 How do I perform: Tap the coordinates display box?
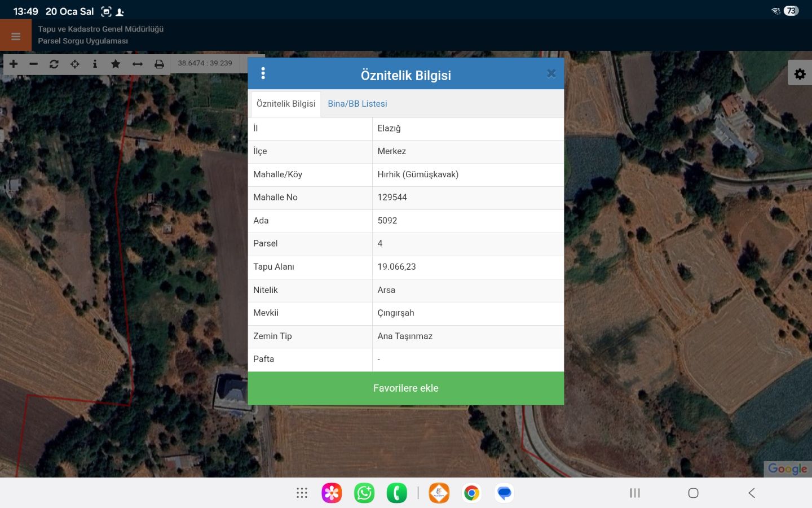(205, 63)
